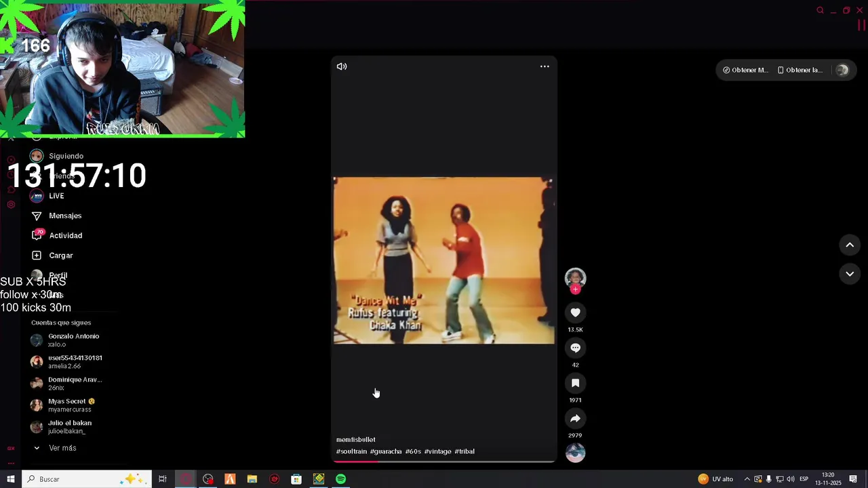Click Obtener M... button at top right
868x488 pixels.
click(745, 70)
